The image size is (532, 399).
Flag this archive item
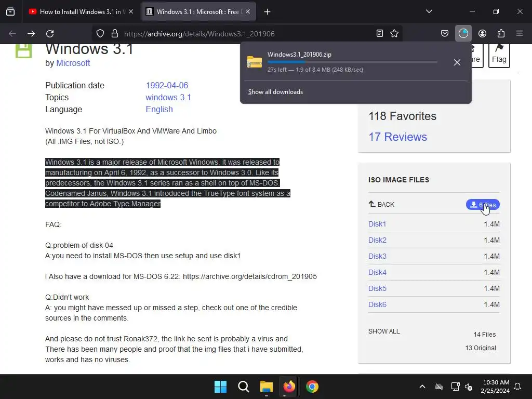[x=499, y=55]
